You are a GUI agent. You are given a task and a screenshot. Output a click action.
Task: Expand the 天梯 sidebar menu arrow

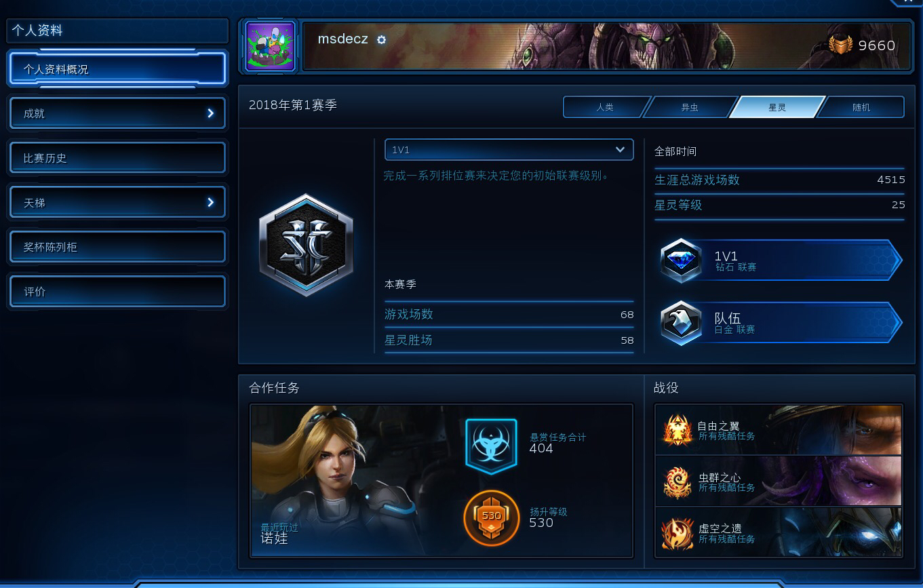click(x=210, y=202)
